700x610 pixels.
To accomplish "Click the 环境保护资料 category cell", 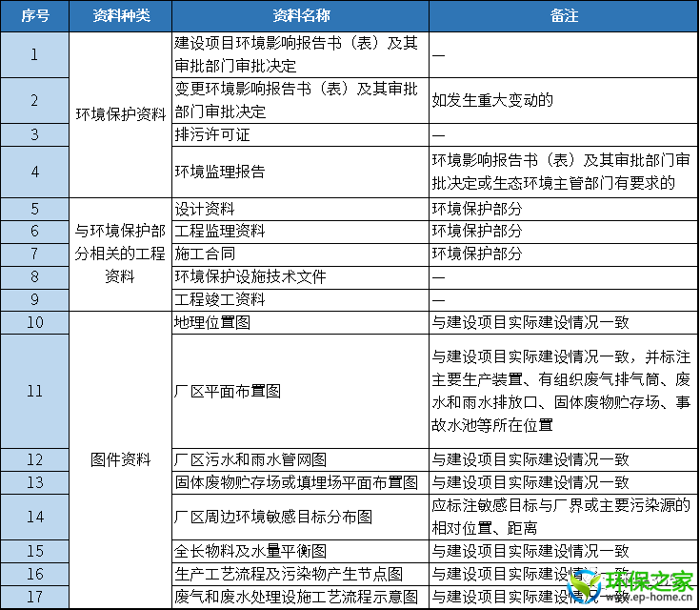I will 121,114.
